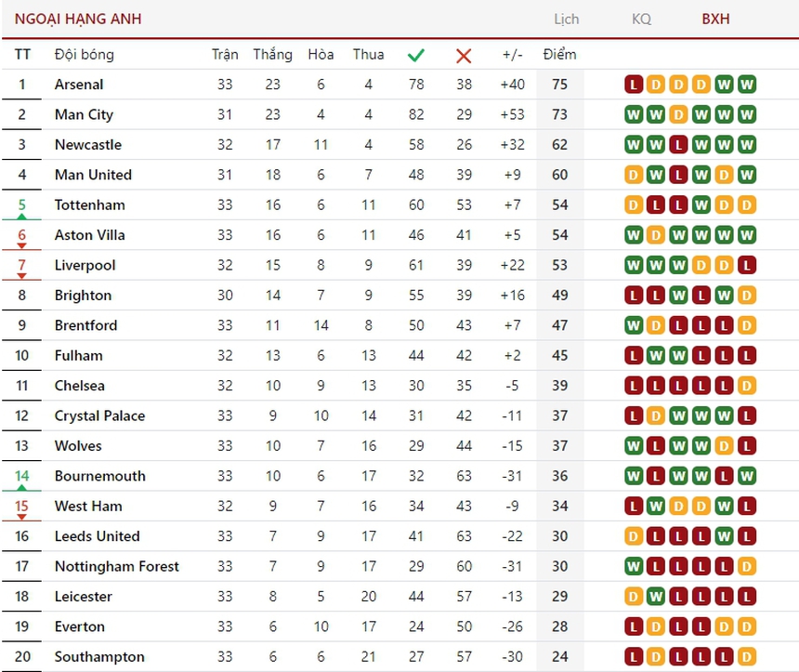Open the Chelsea team page
This screenshot has height=672, width=799.
pyautogui.click(x=79, y=385)
